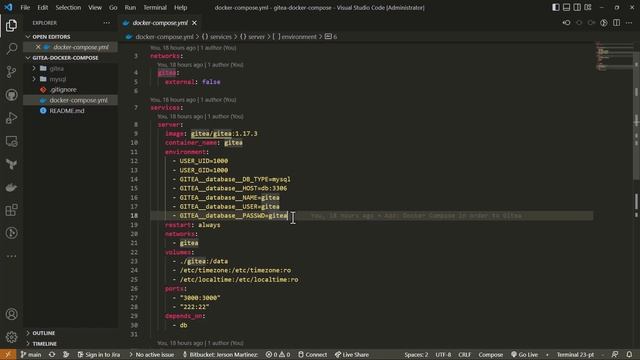Open editor More Actions ellipsis
640x360 pixels.
click(x=629, y=23)
